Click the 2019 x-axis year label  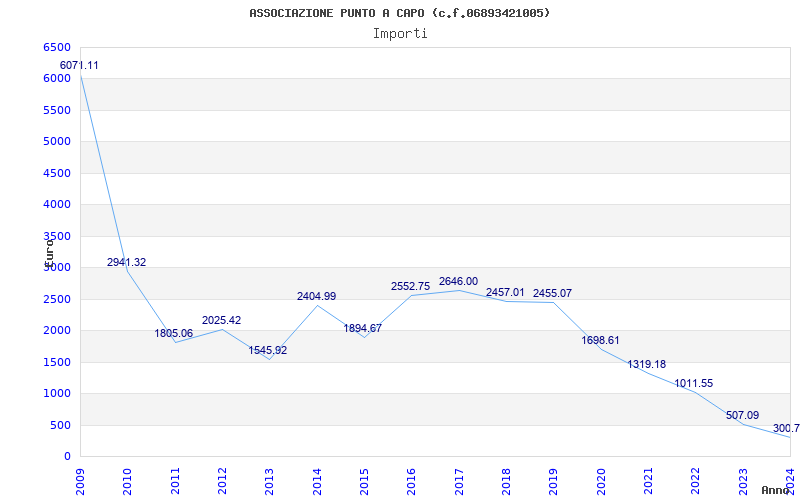554,482
